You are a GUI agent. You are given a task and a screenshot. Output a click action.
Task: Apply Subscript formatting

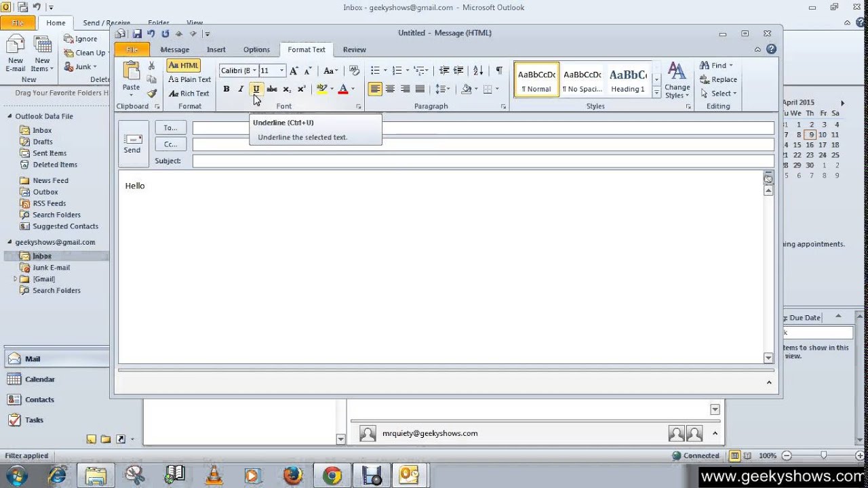(287, 89)
